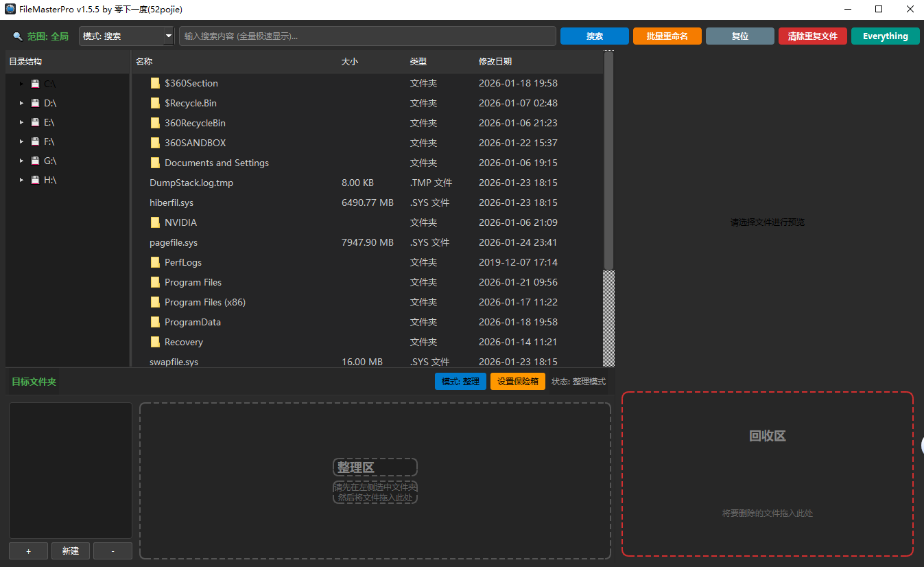Click the search content input field
The height and width of the screenshot is (567, 924).
pos(367,36)
